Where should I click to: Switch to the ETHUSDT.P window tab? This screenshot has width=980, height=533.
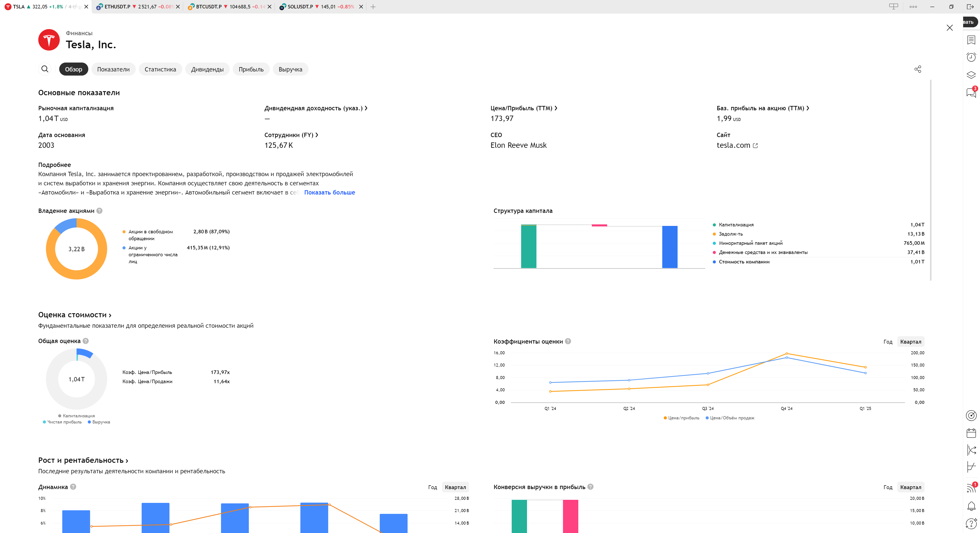click(x=137, y=6)
